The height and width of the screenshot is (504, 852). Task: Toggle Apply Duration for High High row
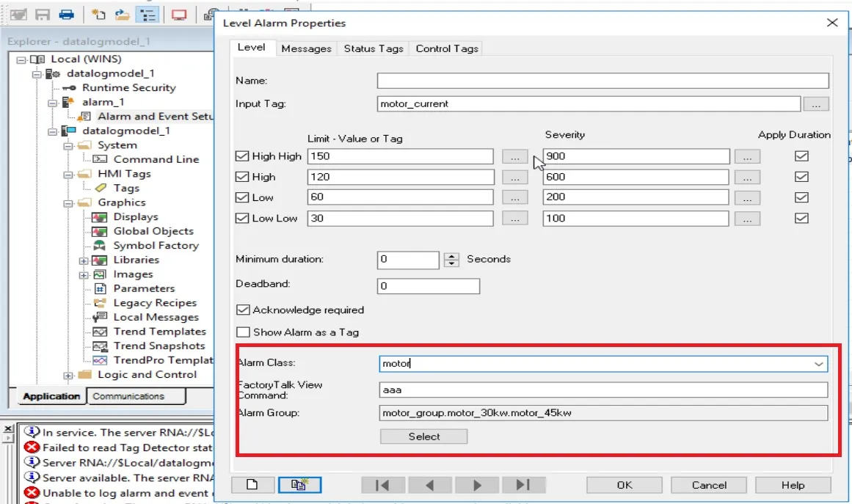pyautogui.click(x=801, y=156)
